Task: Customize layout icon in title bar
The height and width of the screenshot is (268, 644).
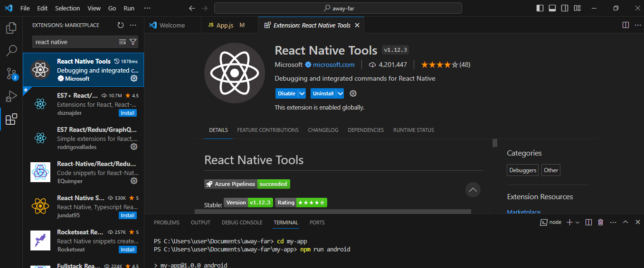Action: (577, 8)
